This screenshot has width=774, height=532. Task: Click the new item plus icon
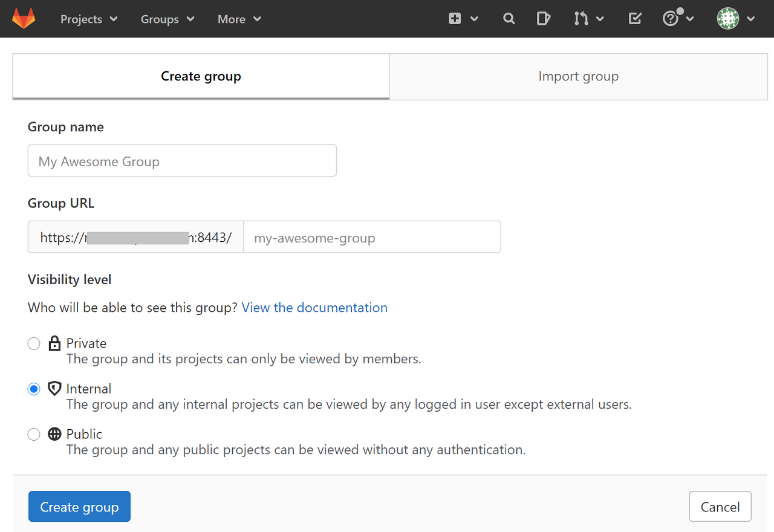click(457, 18)
